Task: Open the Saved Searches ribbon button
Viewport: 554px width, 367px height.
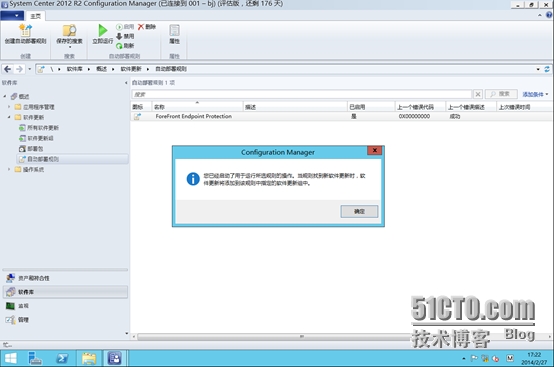Action: tap(69, 35)
